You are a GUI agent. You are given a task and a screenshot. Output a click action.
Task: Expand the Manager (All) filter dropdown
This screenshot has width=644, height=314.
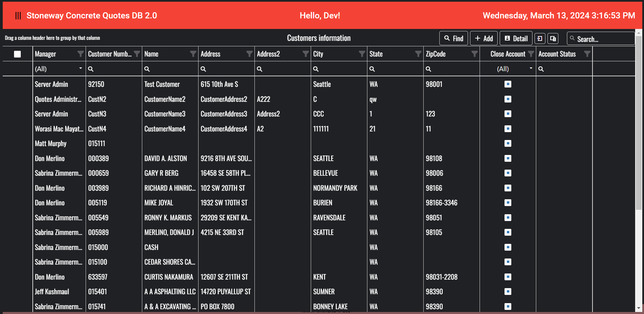pos(80,68)
